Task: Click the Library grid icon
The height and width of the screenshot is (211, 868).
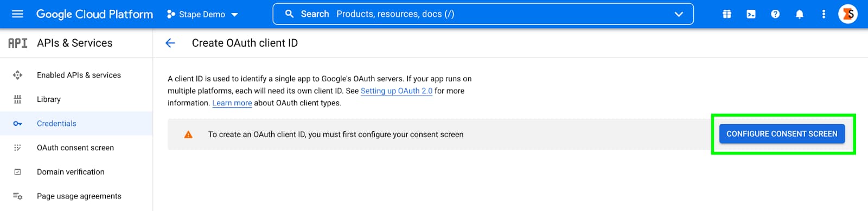Action: 17,99
